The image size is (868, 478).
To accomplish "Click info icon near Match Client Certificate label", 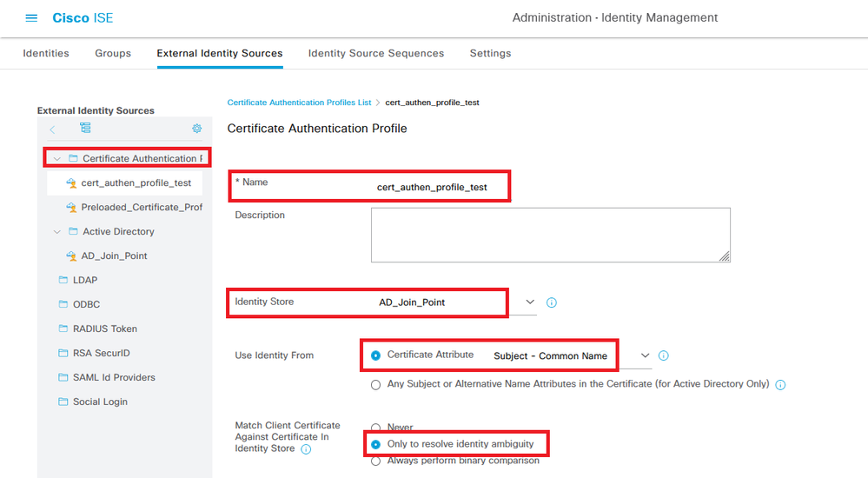I will 306,449.
